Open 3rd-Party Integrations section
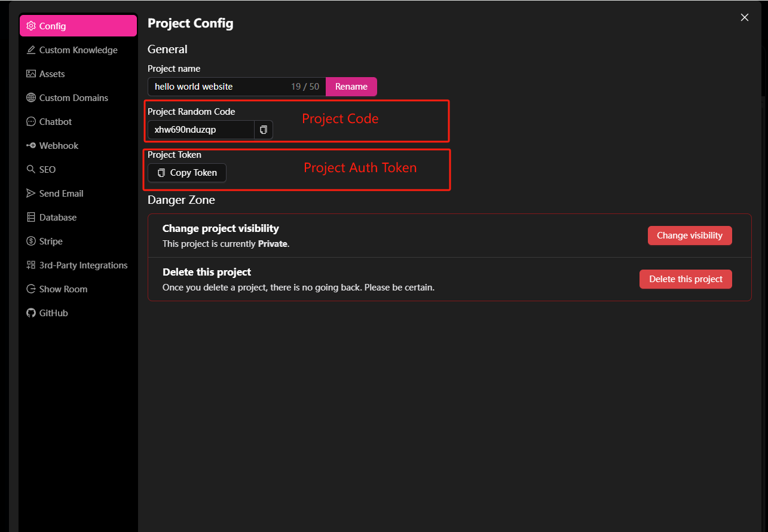768x532 pixels. coord(83,265)
